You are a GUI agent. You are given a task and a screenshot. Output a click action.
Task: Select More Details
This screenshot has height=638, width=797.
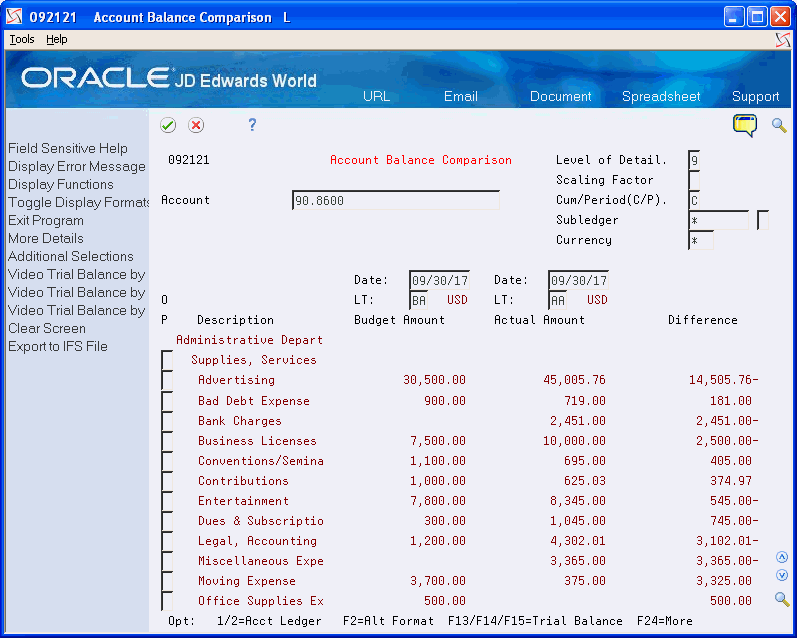pos(46,238)
